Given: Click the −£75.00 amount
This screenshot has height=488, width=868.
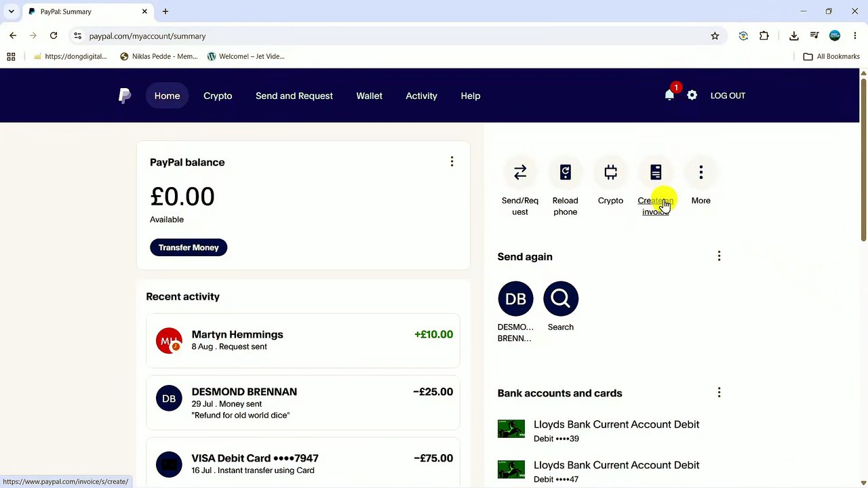Looking at the screenshot, I should (x=433, y=458).
